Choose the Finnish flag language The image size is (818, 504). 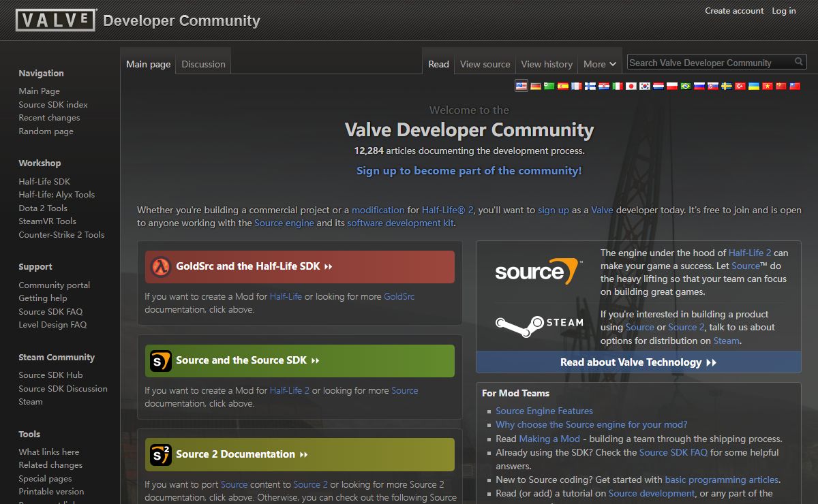click(x=590, y=86)
